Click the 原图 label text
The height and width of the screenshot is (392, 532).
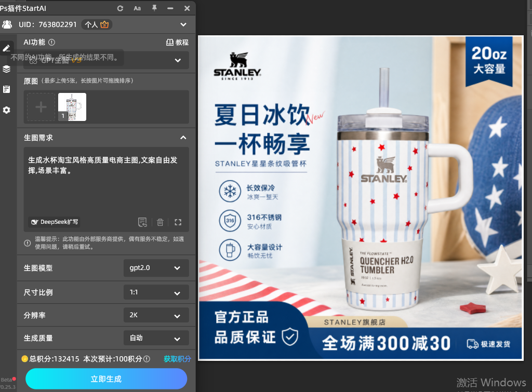click(31, 81)
